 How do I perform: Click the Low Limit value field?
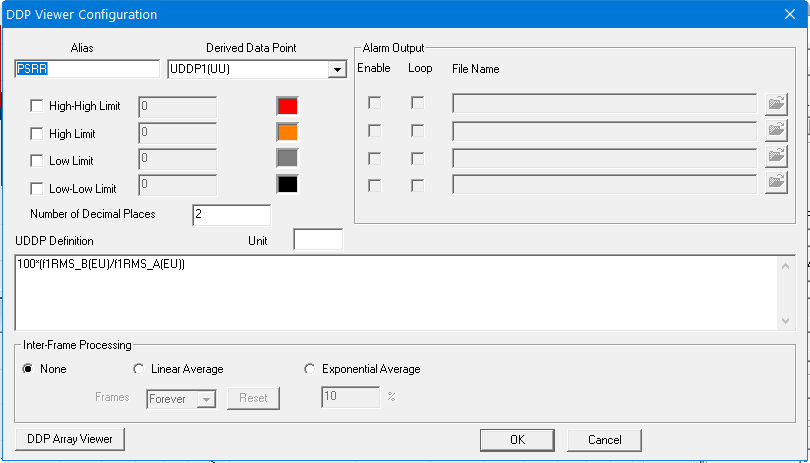pos(178,159)
